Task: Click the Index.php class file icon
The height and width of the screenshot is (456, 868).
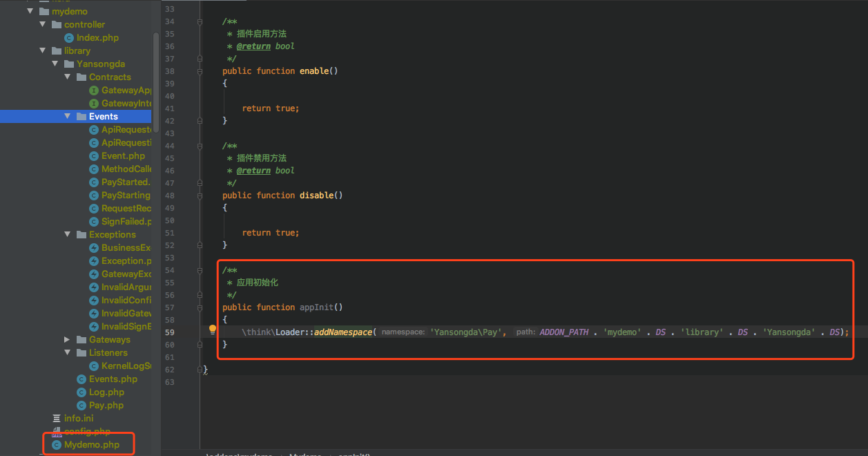Action: (x=69, y=38)
